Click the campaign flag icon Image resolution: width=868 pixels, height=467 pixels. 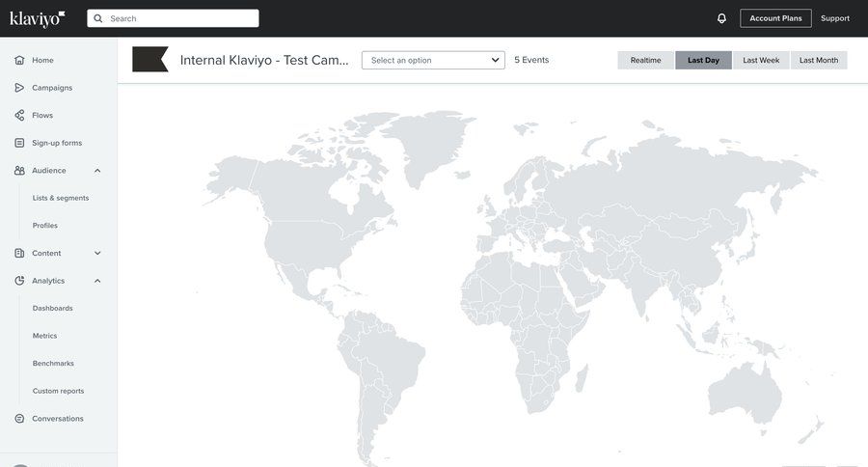149,60
